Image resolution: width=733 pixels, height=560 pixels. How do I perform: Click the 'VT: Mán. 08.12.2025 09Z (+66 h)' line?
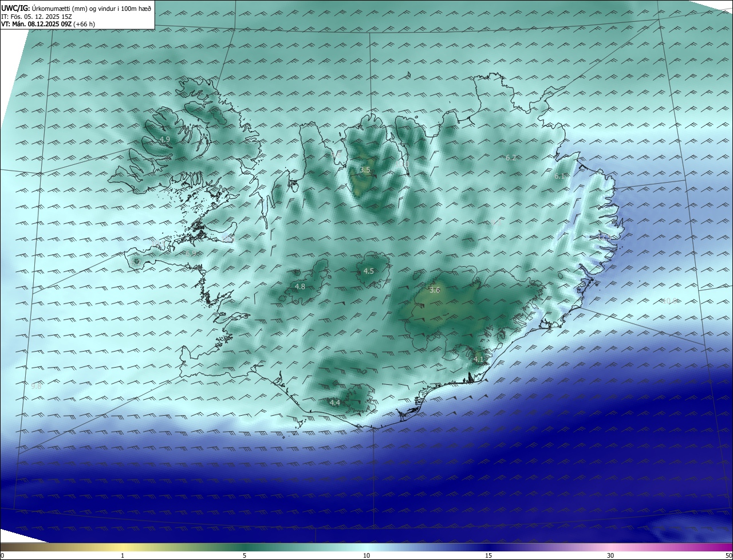(x=49, y=24)
